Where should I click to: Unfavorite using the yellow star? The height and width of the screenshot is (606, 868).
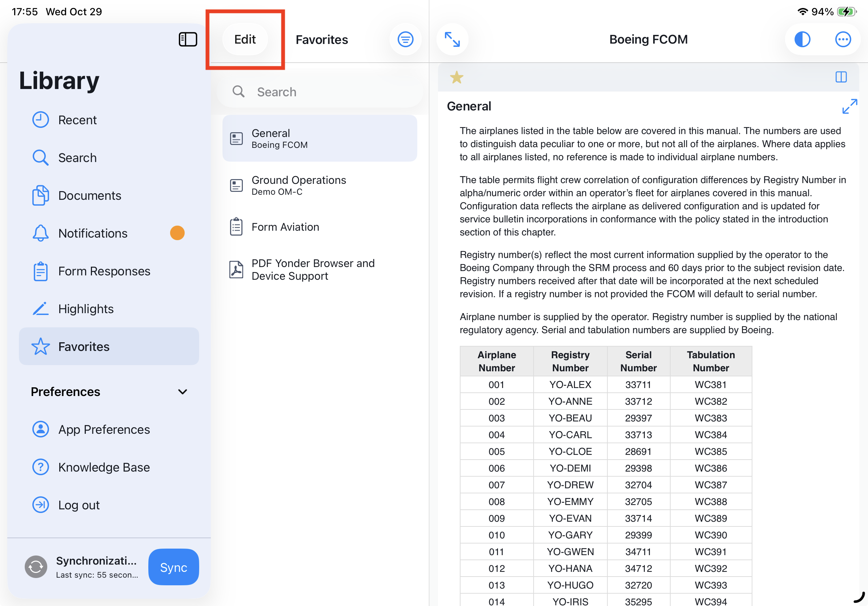[456, 77]
